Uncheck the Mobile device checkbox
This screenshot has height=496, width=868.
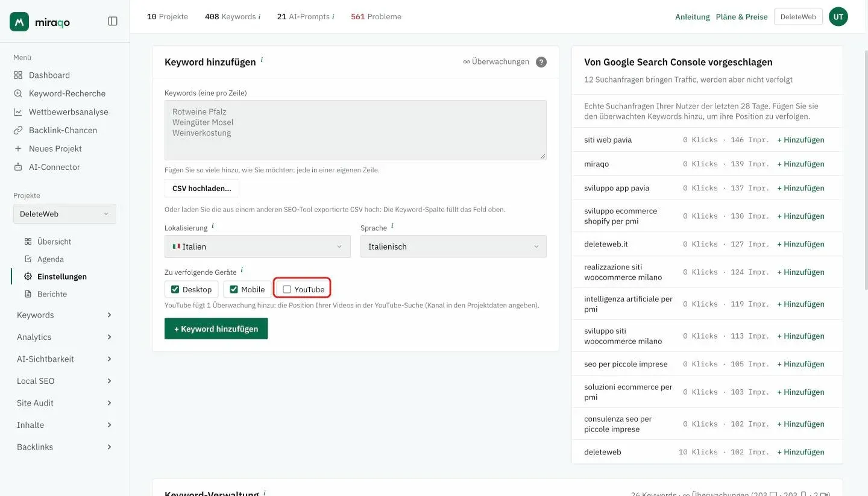click(234, 289)
